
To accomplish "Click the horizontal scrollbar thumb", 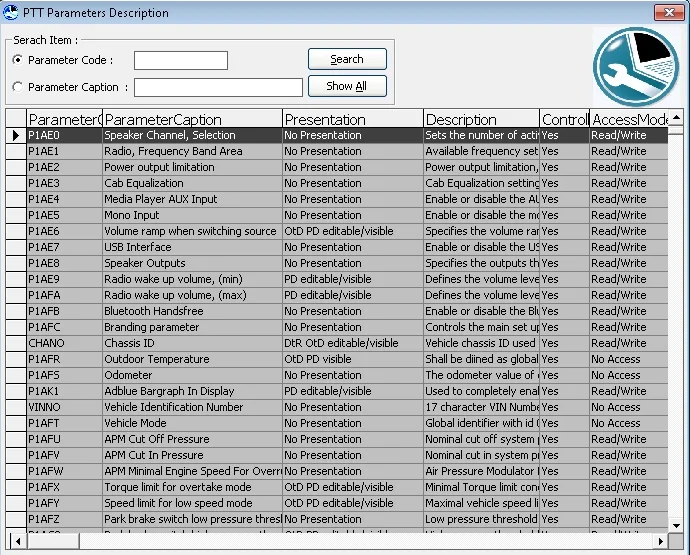I will [53, 541].
